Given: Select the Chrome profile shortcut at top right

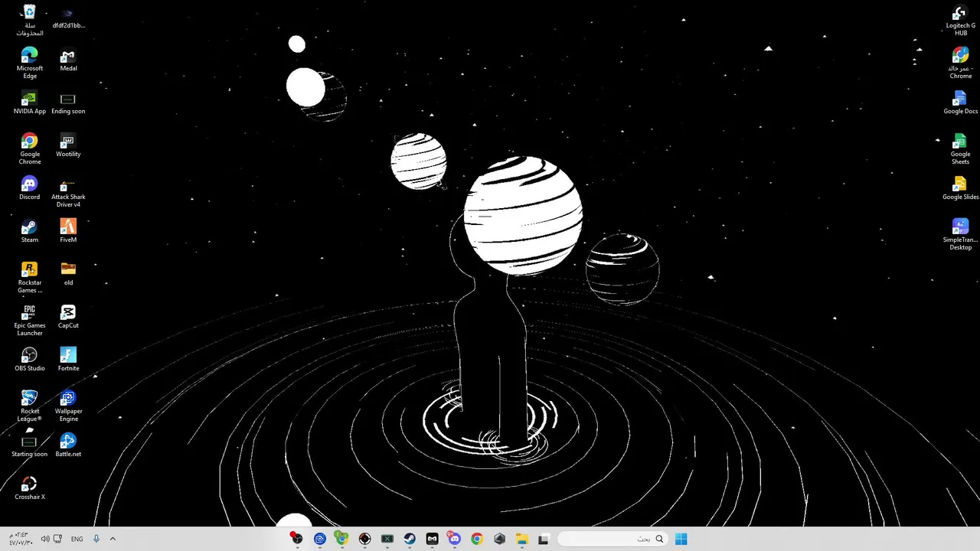Looking at the screenshot, I should (x=960, y=64).
